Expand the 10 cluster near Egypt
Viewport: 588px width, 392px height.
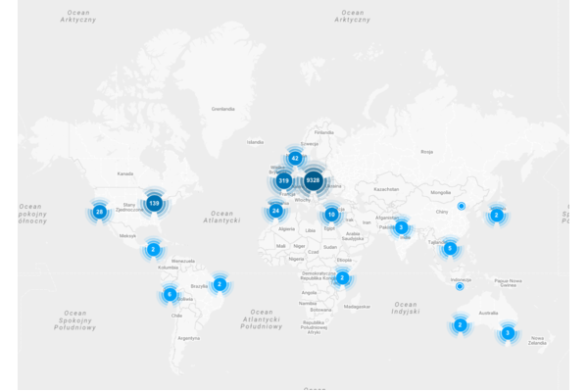(332, 214)
